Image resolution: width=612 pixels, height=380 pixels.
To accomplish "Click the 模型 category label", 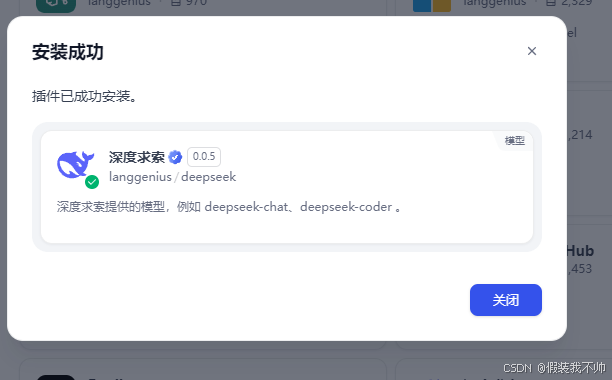I will (514, 140).
